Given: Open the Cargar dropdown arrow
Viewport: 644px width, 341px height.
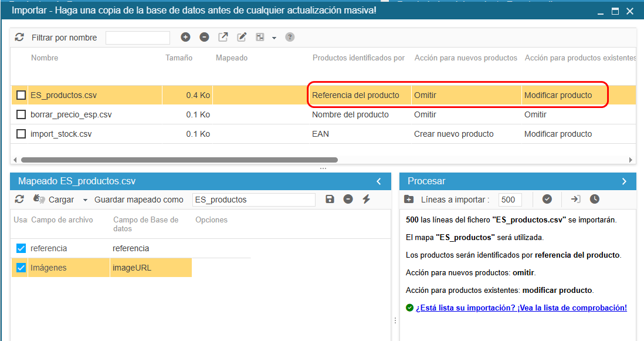Looking at the screenshot, I should pos(86,200).
